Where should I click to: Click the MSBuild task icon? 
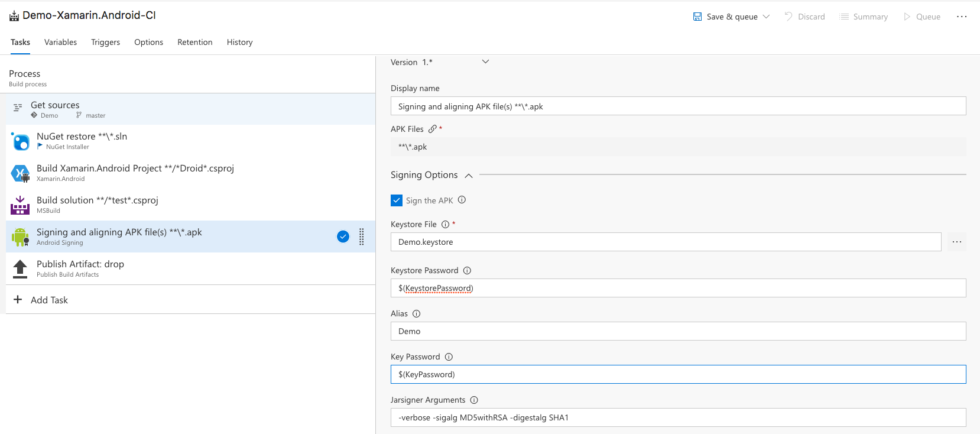(x=20, y=205)
